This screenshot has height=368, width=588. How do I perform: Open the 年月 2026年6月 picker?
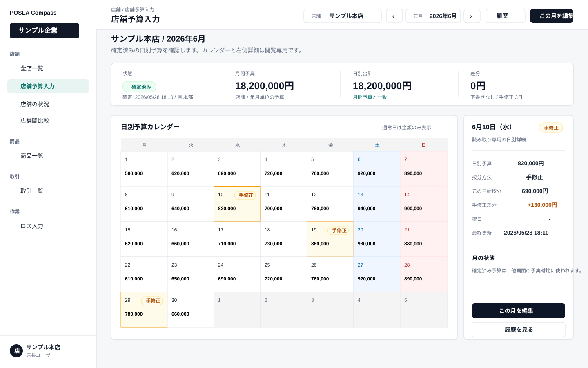pos(433,16)
